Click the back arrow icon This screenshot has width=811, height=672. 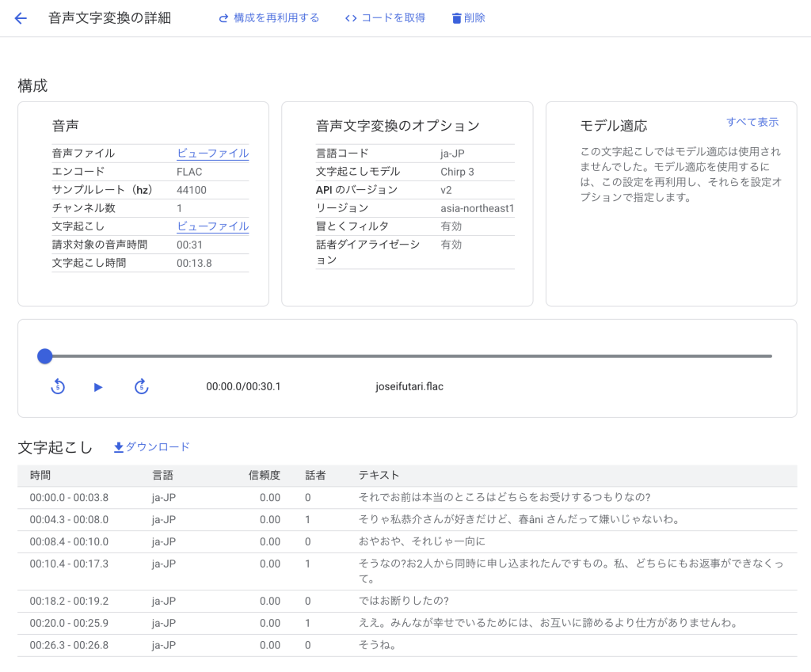[21, 18]
